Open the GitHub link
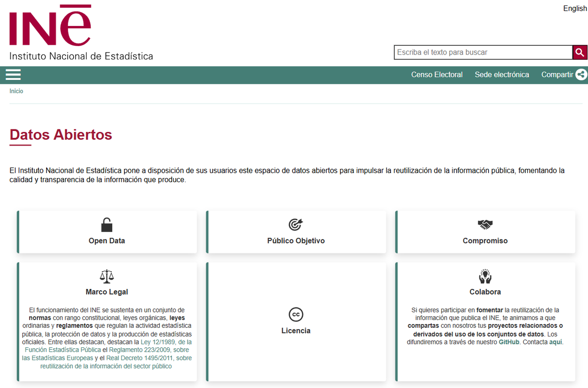 point(509,342)
